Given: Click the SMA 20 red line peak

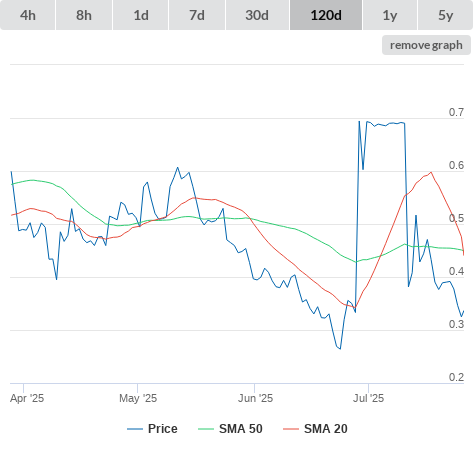Looking at the screenshot, I should pos(431,172).
